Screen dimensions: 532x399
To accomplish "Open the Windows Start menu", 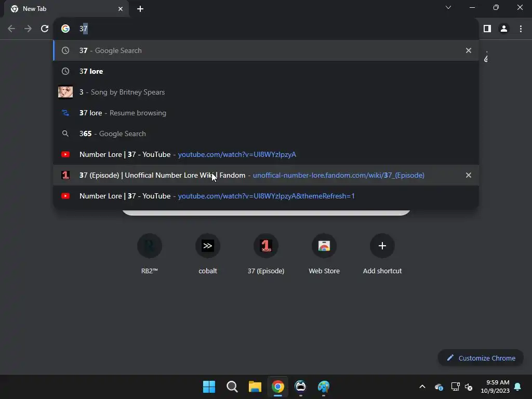I will 209,387.
